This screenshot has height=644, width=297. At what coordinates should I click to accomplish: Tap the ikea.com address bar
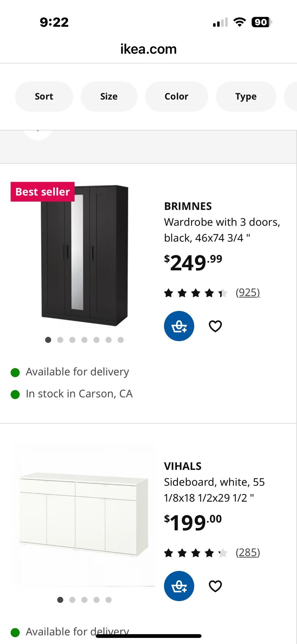[148, 49]
